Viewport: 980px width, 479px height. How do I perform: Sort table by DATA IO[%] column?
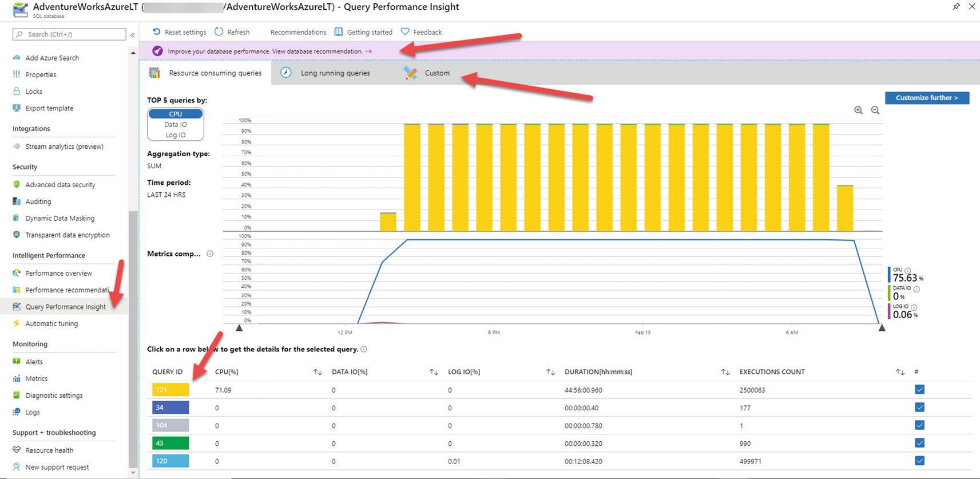(434, 372)
